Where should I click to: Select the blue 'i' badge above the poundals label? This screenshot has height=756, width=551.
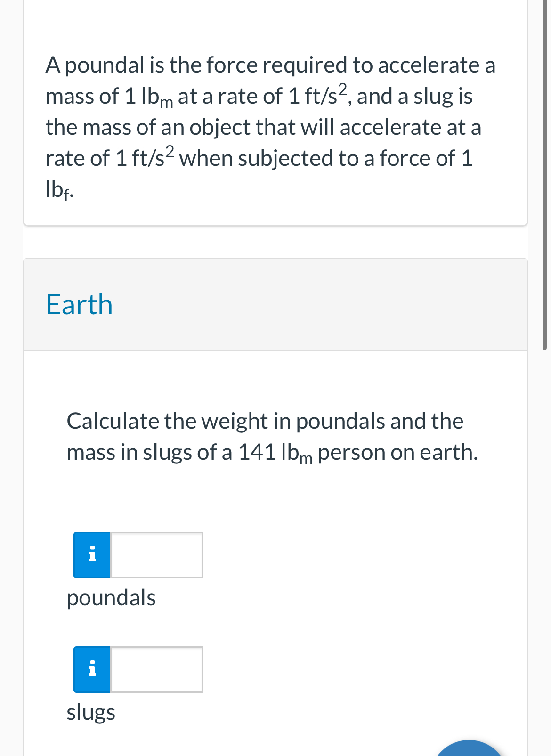(x=92, y=555)
